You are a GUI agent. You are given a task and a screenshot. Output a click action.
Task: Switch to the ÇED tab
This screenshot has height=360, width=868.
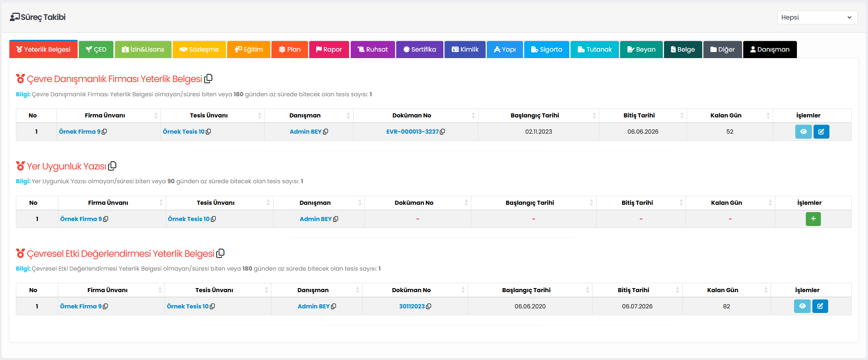coord(96,50)
